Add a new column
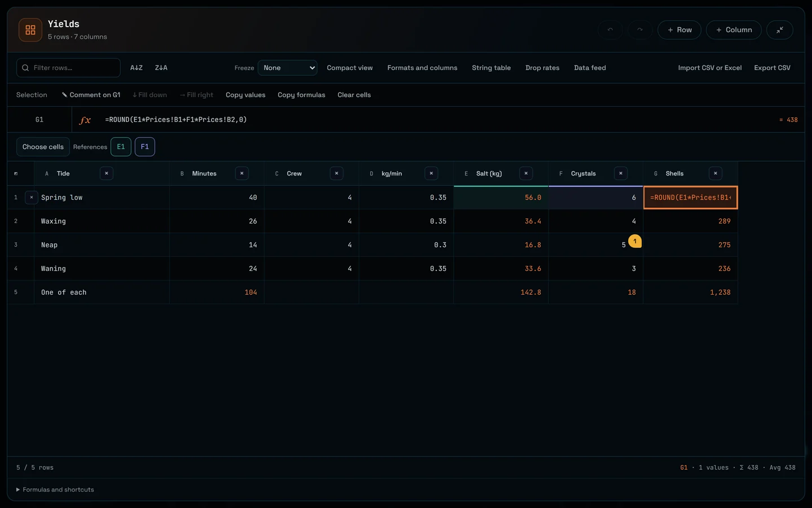This screenshot has height=508, width=812. point(734,30)
